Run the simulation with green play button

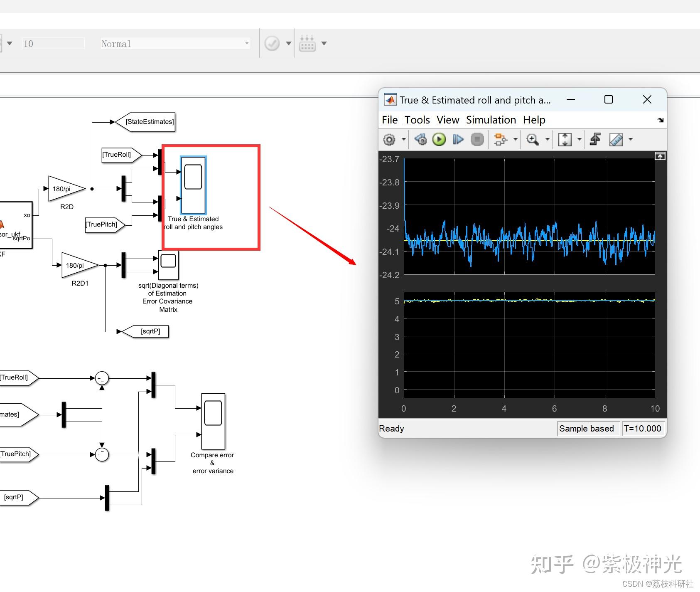(x=439, y=139)
